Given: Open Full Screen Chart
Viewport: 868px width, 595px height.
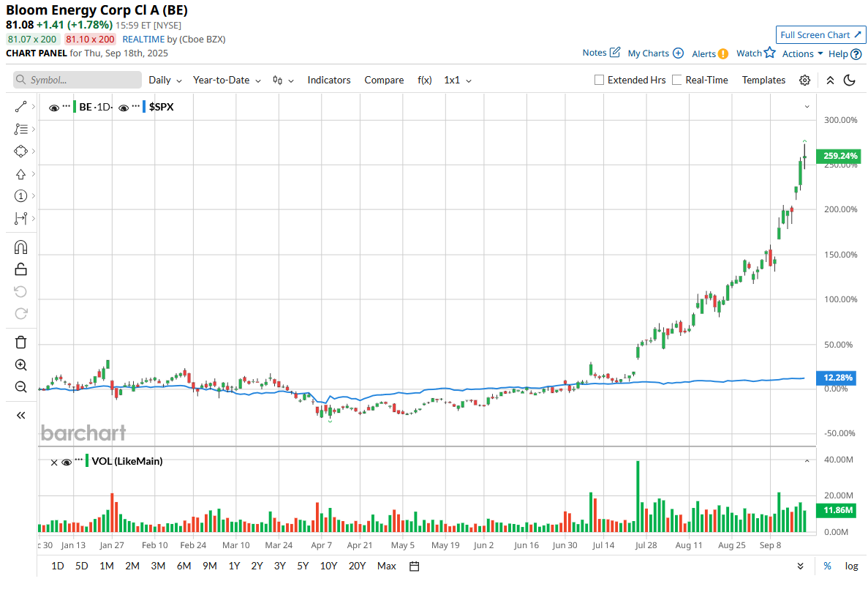Looking at the screenshot, I should [x=820, y=35].
